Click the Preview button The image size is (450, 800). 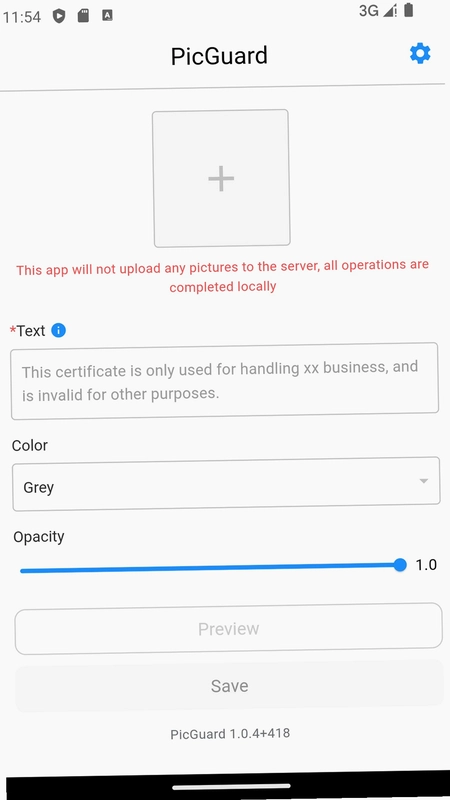(x=229, y=629)
